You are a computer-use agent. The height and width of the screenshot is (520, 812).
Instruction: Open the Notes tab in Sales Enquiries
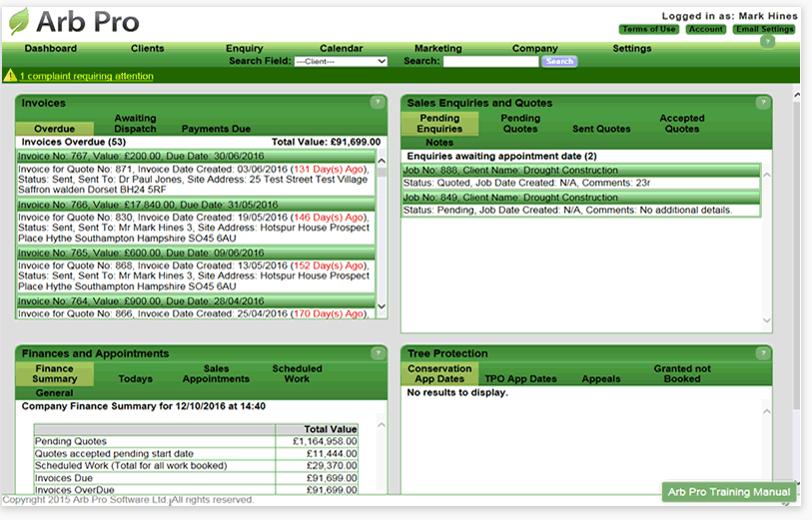point(439,143)
